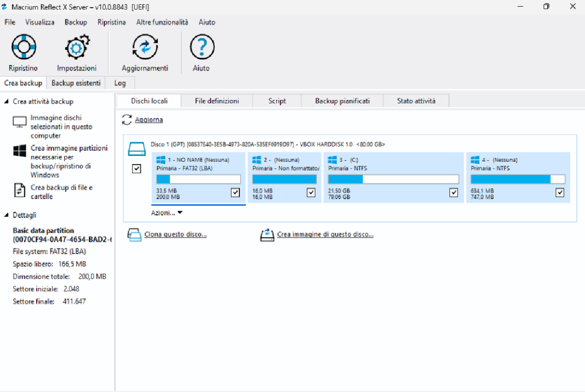Open the Azioni dropdown

tap(167, 213)
